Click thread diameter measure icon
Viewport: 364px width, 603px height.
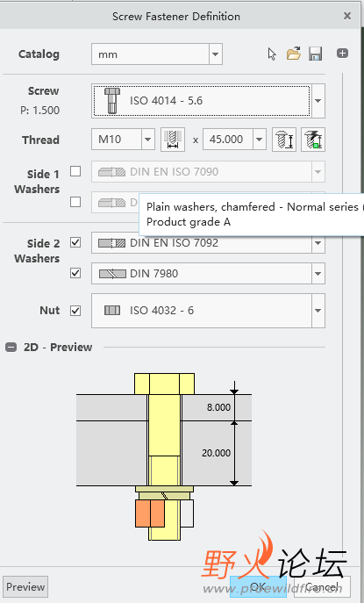(173, 140)
